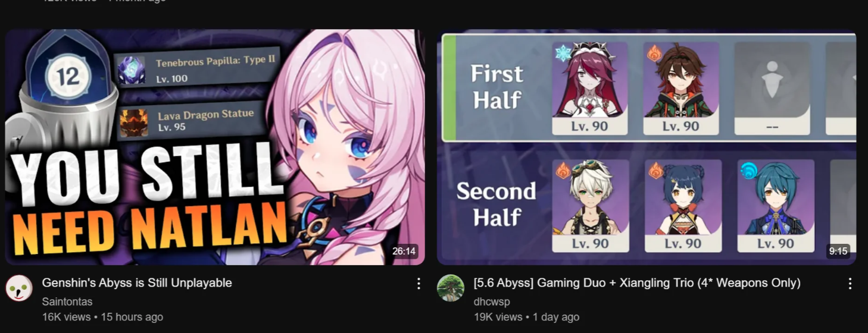The image size is (868, 333).
Task: Click the Lava Dragon Statue enemy icon
Action: 133,122
